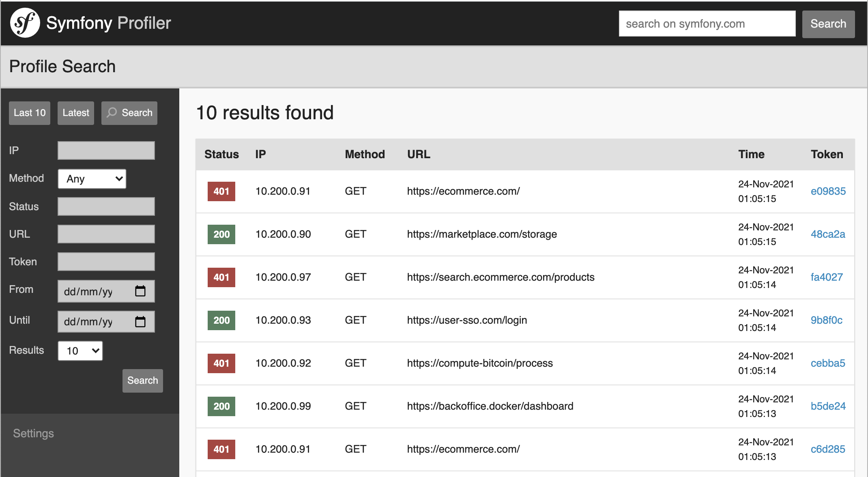
Task: Select the Latest menu button
Action: point(76,113)
